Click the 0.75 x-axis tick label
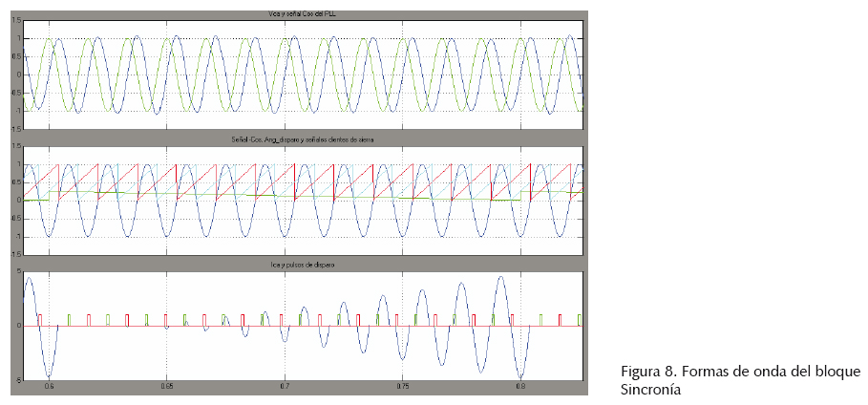868x405 pixels. pos(402,389)
